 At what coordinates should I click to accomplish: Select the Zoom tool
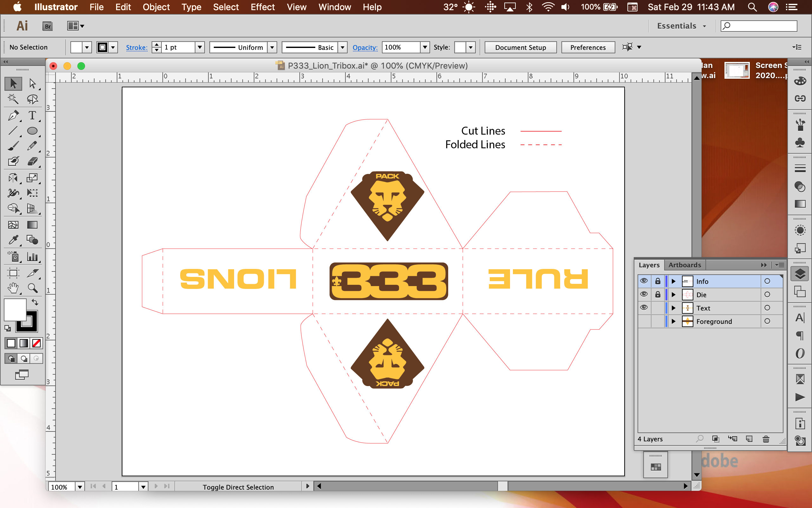(x=32, y=288)
